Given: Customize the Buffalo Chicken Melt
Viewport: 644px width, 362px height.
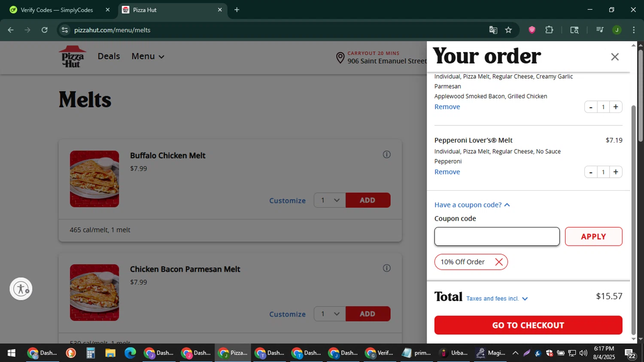Looking at the screenshot, I should coord(287,201).
